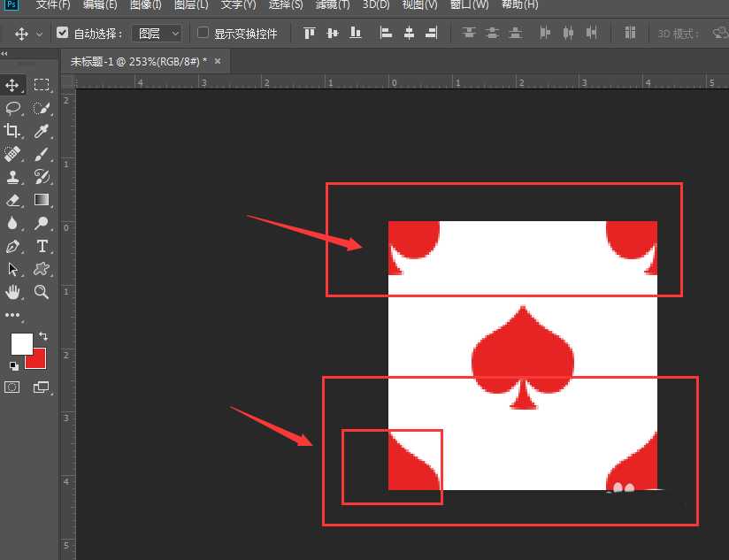Open the 滤镜(T) menu
This screenshot has height=560, width=729.
(x=333, y=5)
